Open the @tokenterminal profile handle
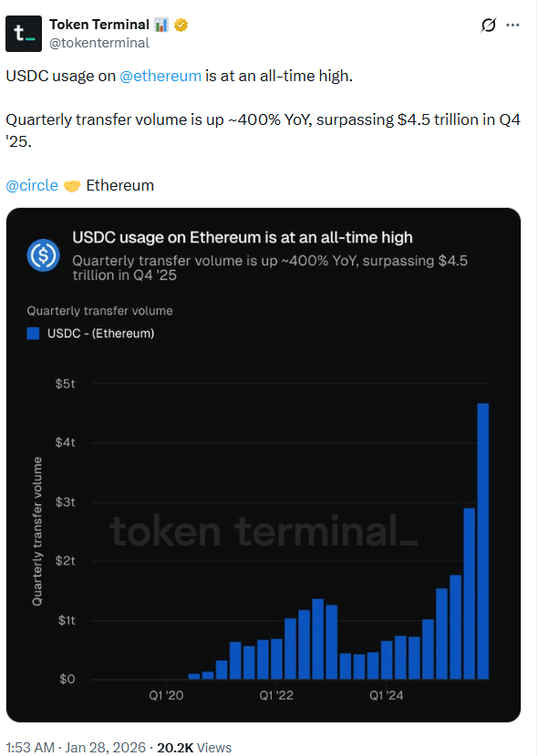Image resolution: width=538 pixels, height=756 pixels. (x=99, y=42)
